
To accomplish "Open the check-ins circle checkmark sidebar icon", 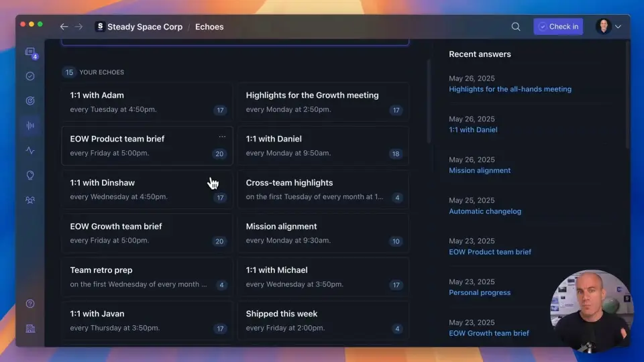I will click(x=30, y=76).
